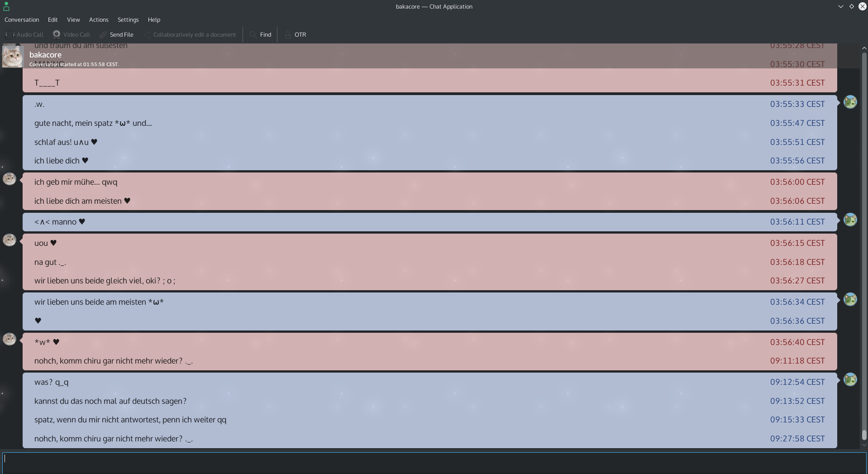The height and width of the screenshot is (474, 868).
Task: Click the title bar minimize chevron button
Action: click(x=840, y=6)
